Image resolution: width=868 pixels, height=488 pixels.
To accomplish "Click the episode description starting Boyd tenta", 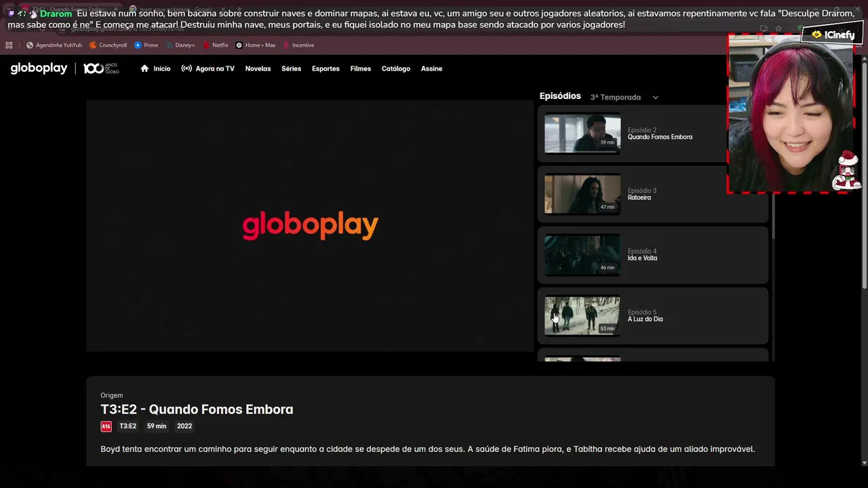I will coord(427,449).
